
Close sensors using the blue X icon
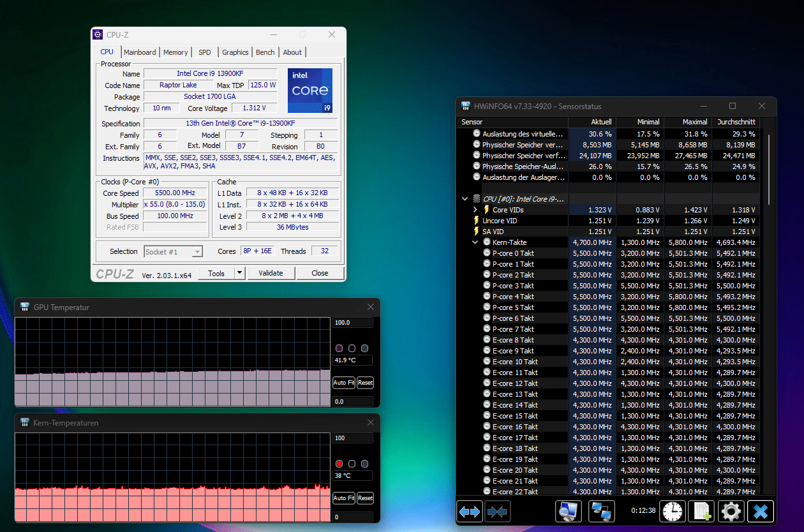[x=761, y=511]
